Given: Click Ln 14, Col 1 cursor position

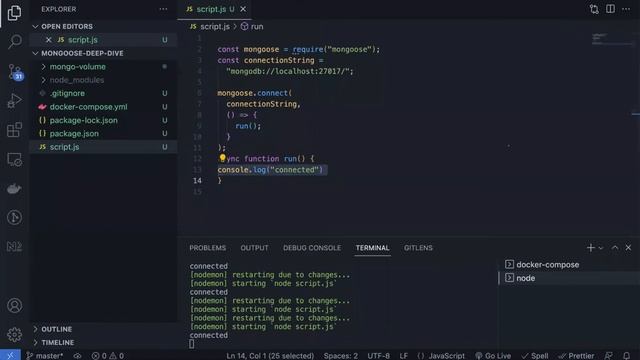Looking at the screenshot, I should (x=270, y=356).
